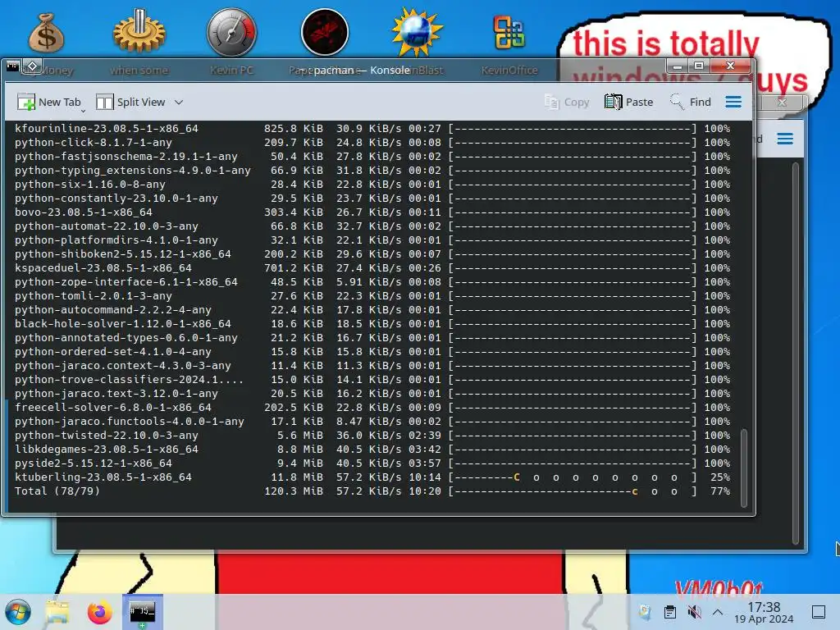Expand hidden system tray icons

point(718,612)
